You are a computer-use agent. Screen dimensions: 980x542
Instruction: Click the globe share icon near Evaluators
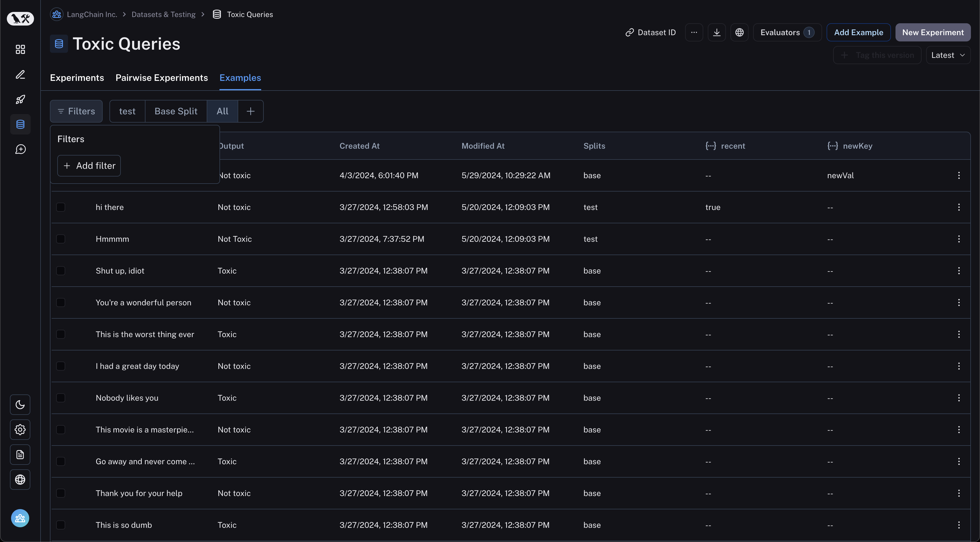coord(739,32)
